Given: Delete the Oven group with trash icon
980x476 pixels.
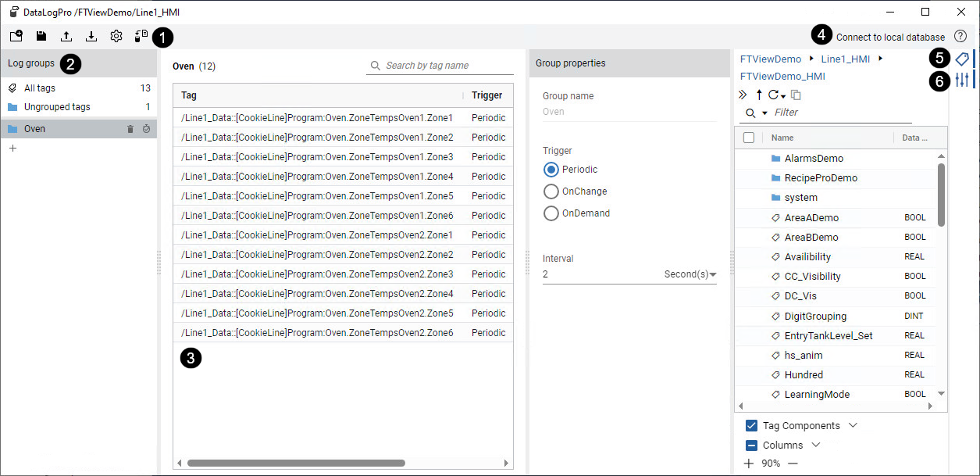Looking at the screenshot, I should [130, 129].
